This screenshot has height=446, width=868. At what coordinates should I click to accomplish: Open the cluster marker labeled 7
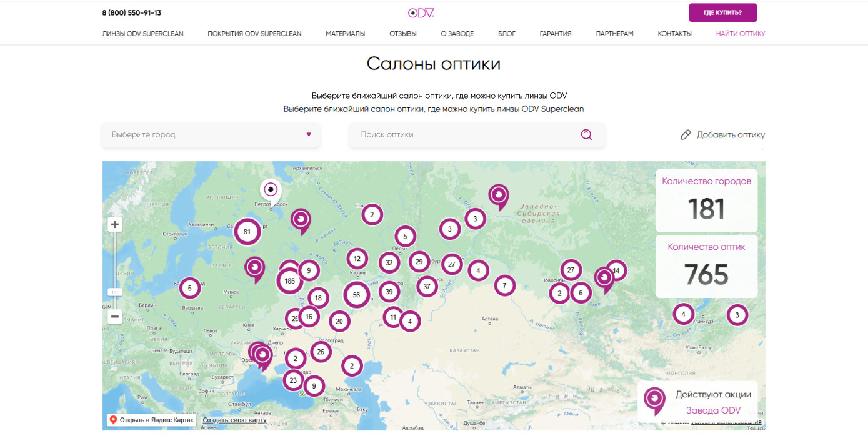point(504,286)
